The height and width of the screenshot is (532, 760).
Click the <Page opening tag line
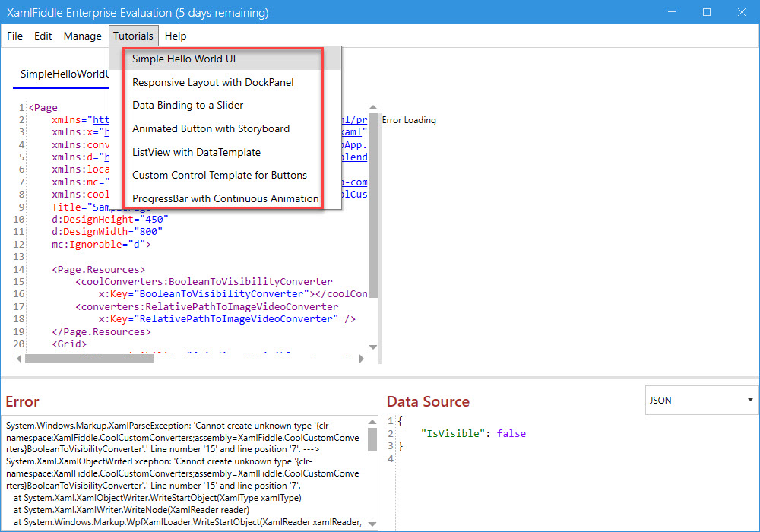point(43,108)
